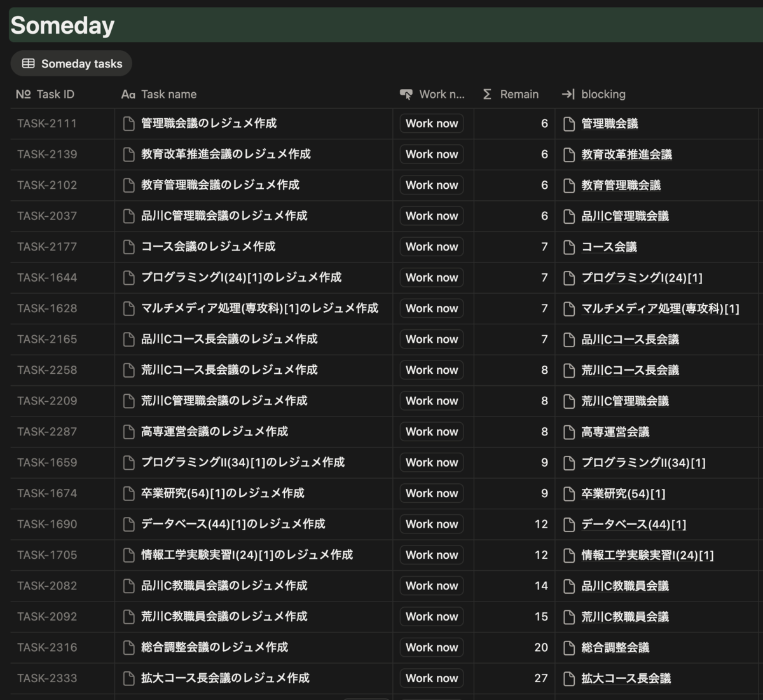Click the sigma icon on the Remain column

pos(487,94)
